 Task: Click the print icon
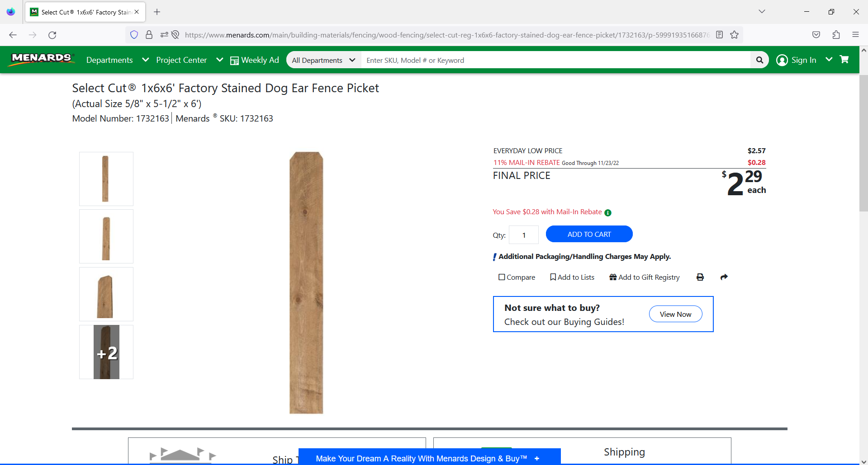click(700, 277)
